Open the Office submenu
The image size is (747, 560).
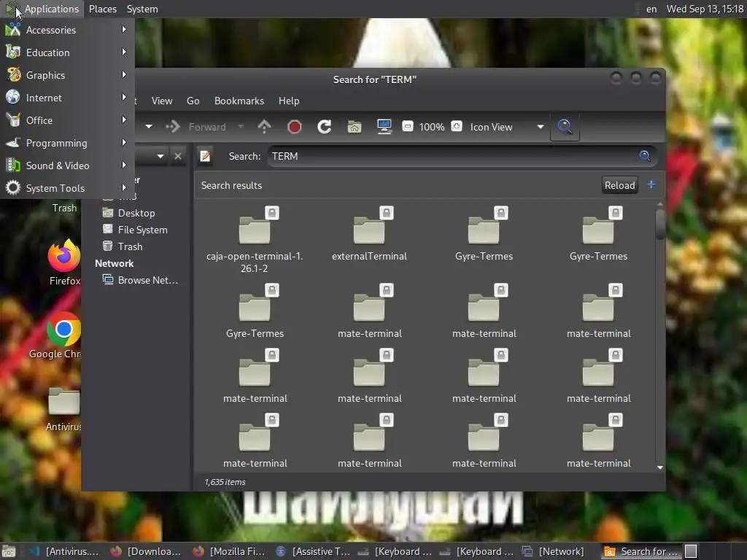coord(66,120)
